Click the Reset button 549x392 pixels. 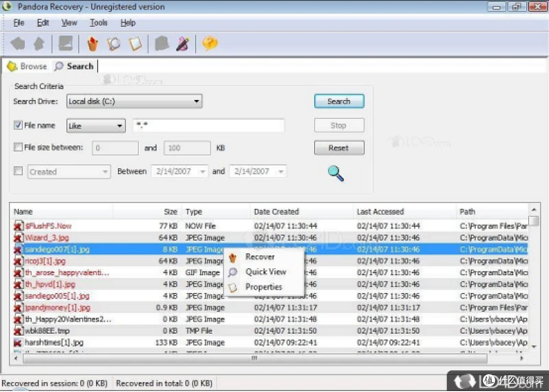point(339,148)
